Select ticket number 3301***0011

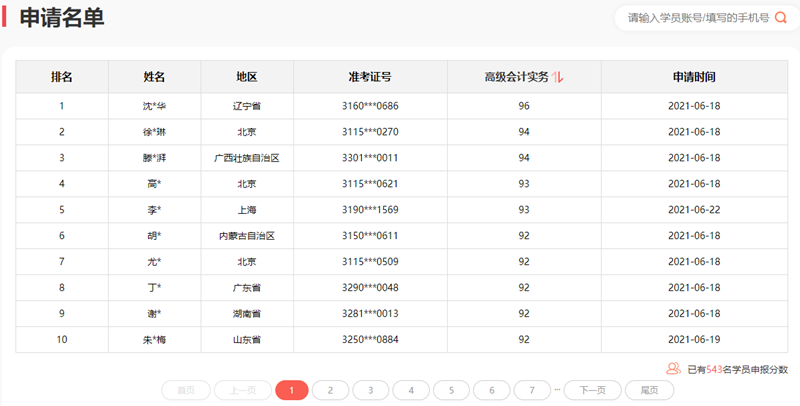point(370,158)
